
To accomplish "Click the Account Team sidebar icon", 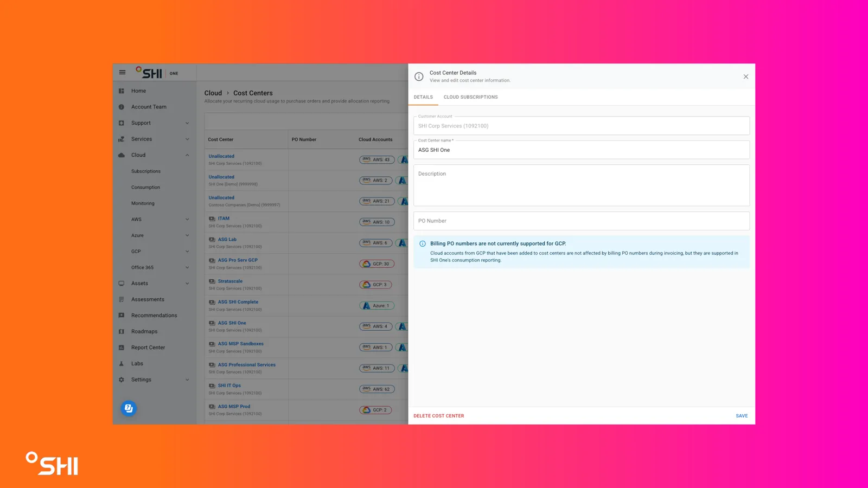I will [122, 107].
